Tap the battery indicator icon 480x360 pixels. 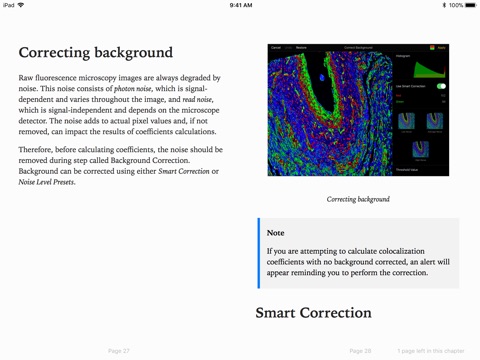coord(471,5)
